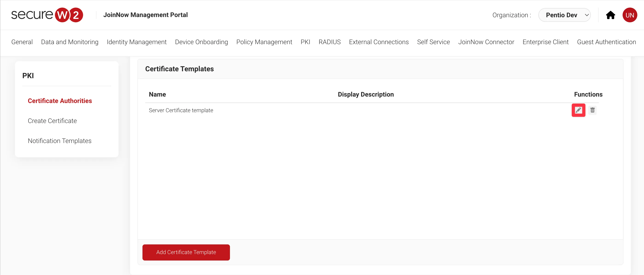Go to home via house icon

(x=610, y=15)
